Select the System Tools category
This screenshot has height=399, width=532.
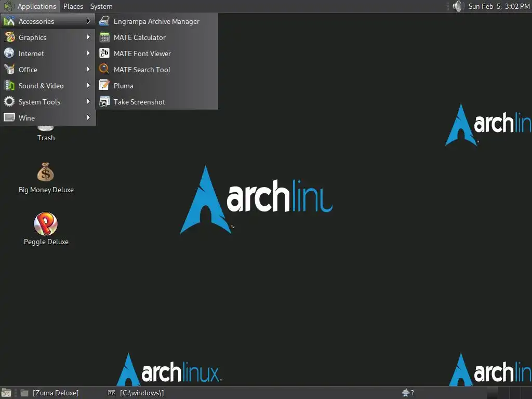point(48,102)
